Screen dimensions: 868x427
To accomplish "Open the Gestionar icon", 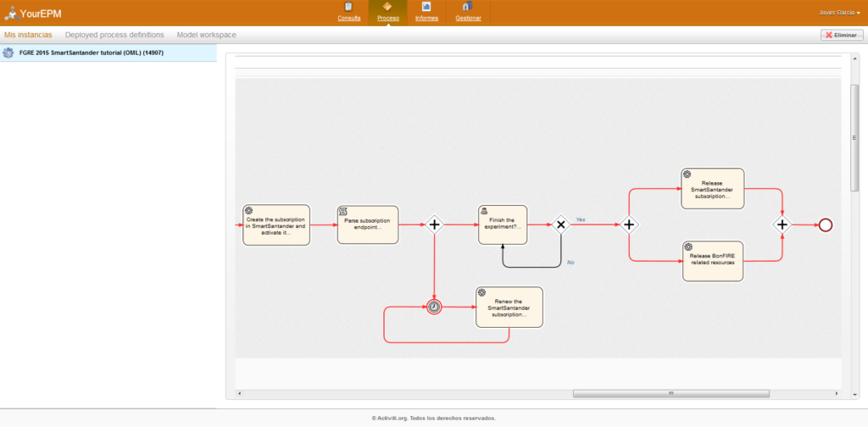I will [467, 7].
